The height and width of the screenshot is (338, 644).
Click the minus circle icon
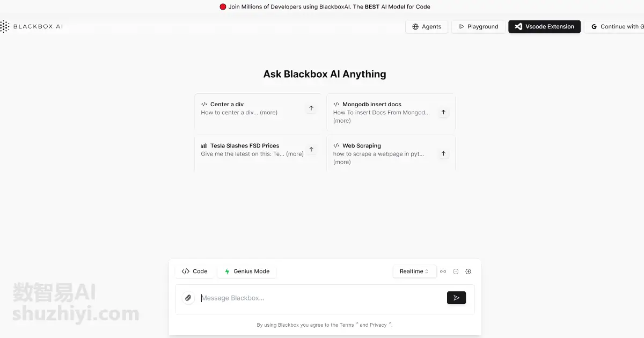(456, 271)
